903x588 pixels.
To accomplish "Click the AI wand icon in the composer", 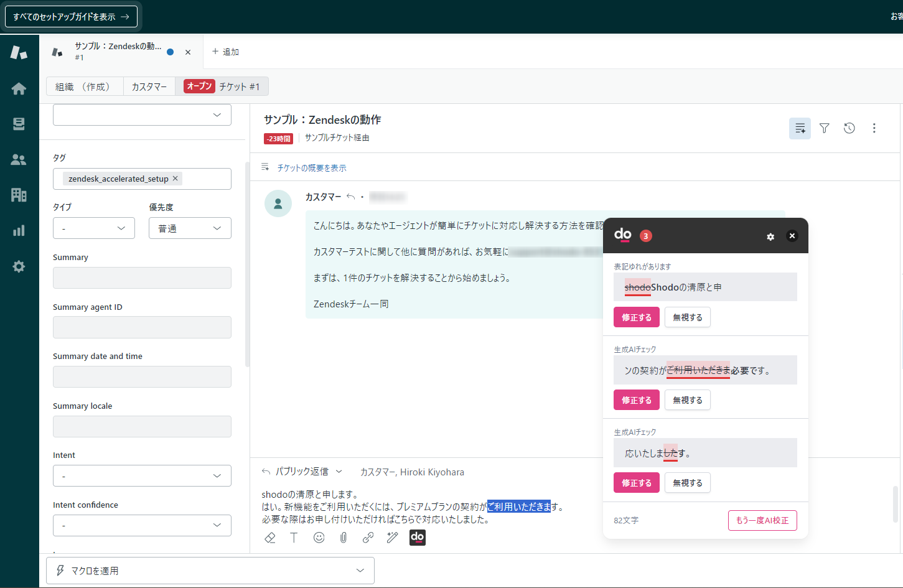I will coord(392,537).
